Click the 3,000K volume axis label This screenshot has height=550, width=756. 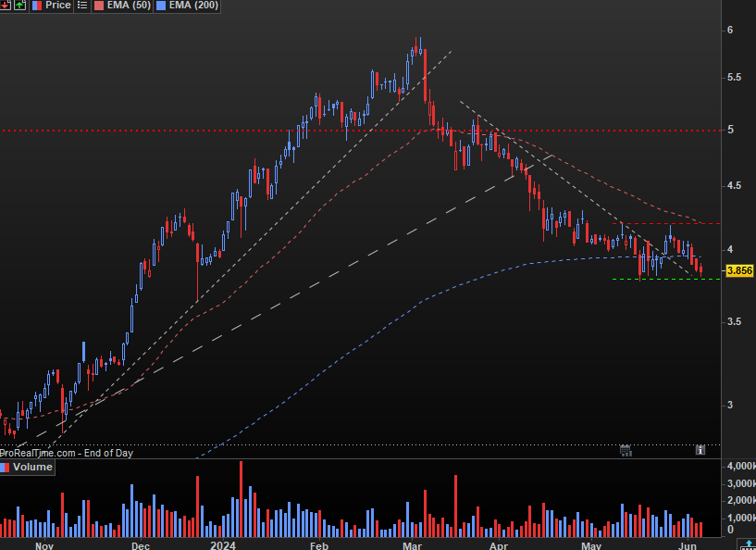(x=741, y=483)
